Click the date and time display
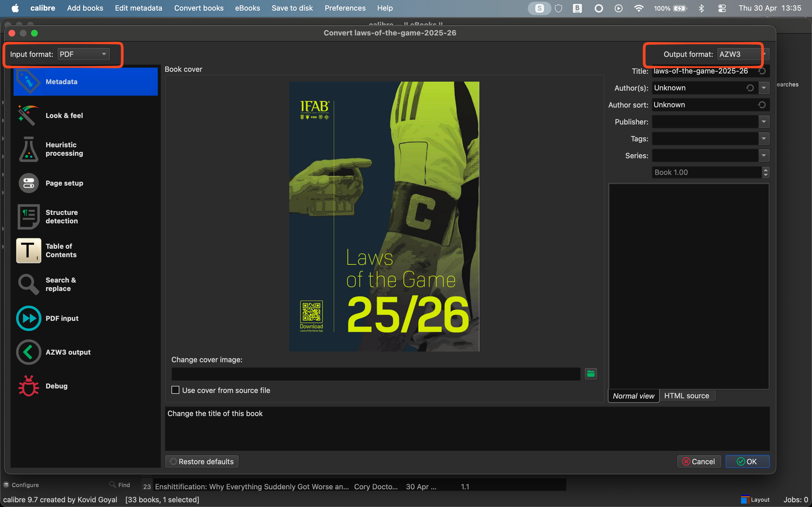This screenshot has width=812, height=507. pos(770,8)
